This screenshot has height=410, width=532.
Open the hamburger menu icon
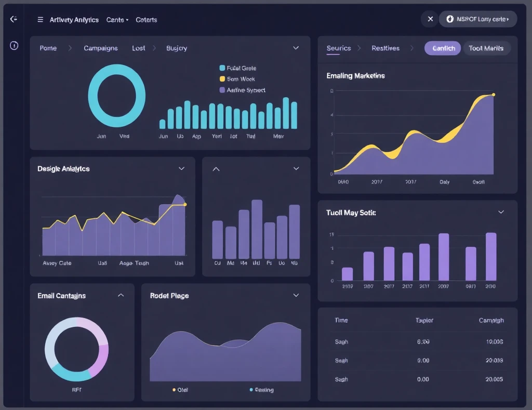click(x=41, y=20)
